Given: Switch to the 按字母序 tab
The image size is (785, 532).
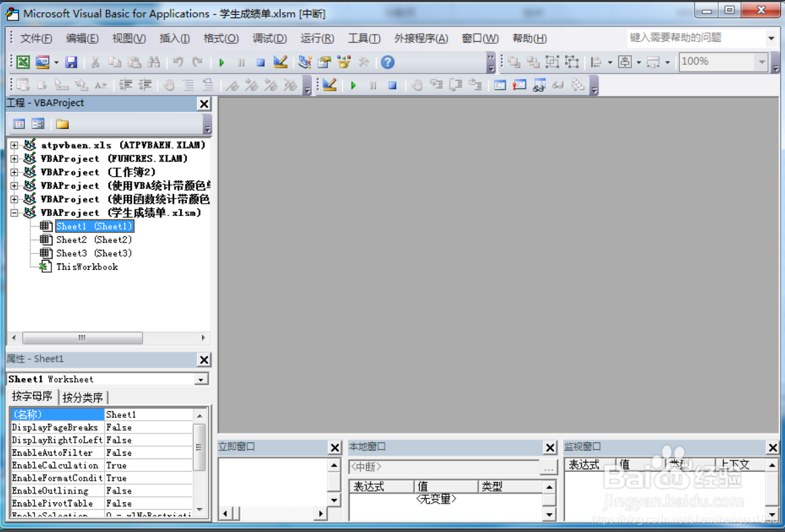Looking at the screenshot, I should pyautogui.click(x=32, y=397).
